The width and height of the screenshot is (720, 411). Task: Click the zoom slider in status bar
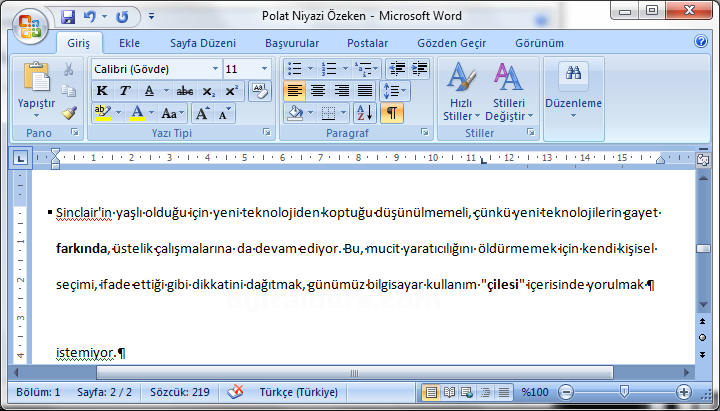coord(624,392)
